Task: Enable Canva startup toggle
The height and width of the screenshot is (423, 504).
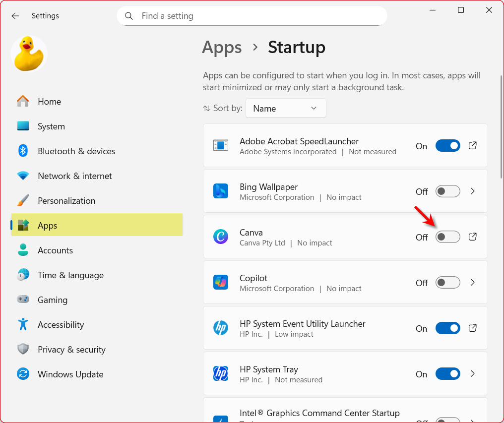Action: pyautogui.click(x=448, y=237)
